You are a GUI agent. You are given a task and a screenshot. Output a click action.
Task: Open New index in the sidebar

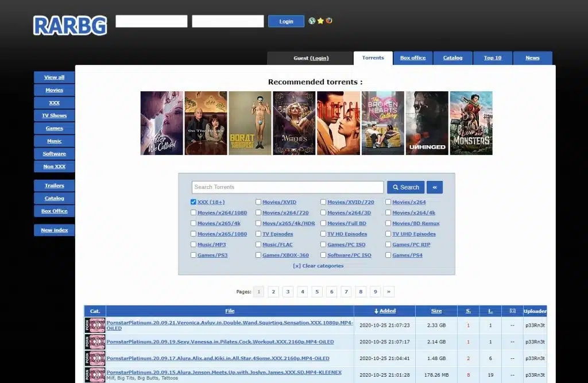(x=55, y=230)
